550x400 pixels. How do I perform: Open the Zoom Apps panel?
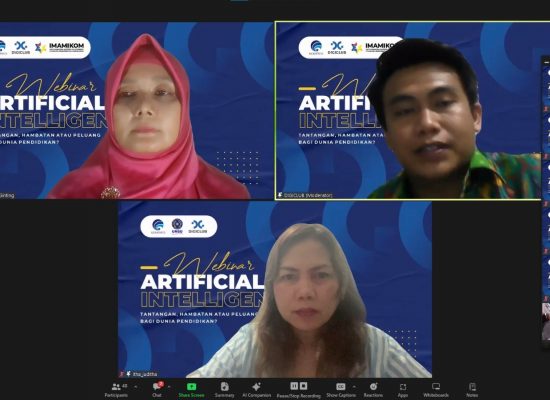point(403,390)
